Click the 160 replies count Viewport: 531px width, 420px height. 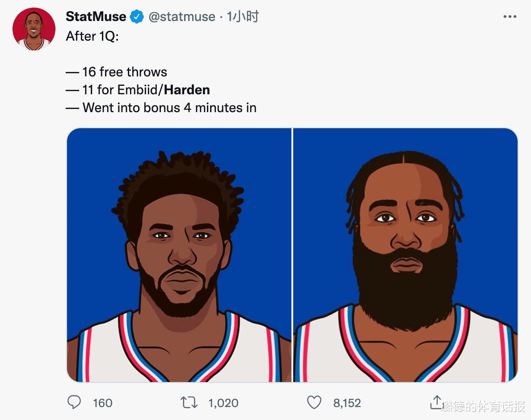point(103,403)
